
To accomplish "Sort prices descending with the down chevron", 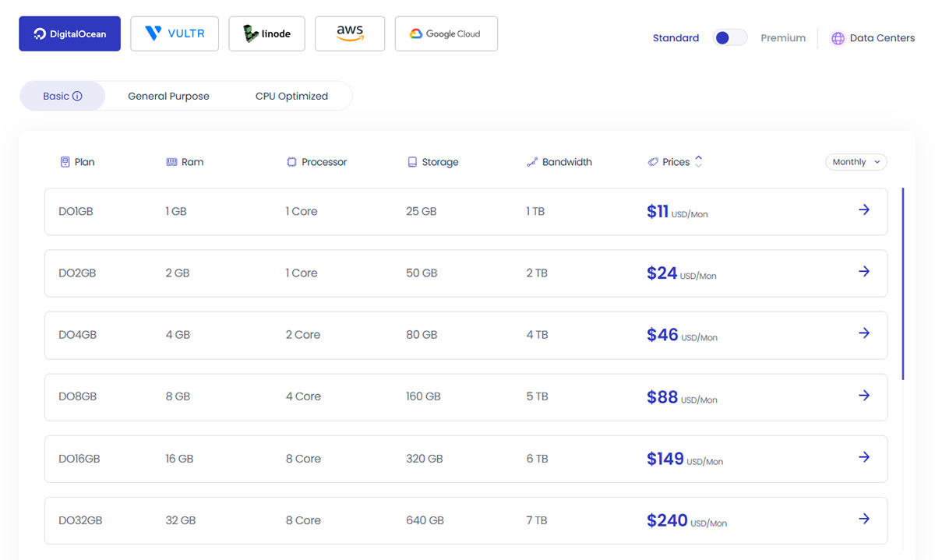I will coord(697,165).
